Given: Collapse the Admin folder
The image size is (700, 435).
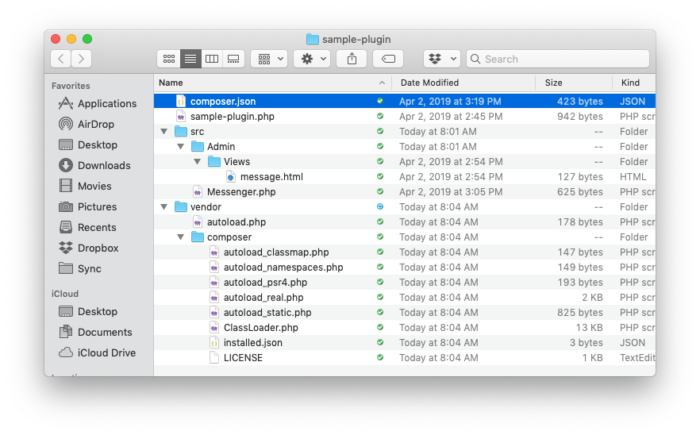Looking at the screenshot, I should [x=180, y=146].
